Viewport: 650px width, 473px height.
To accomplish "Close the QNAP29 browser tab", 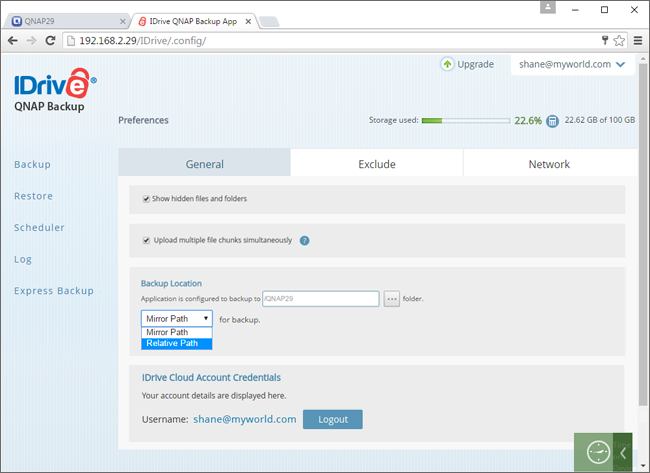I will (x=123, y=22).
